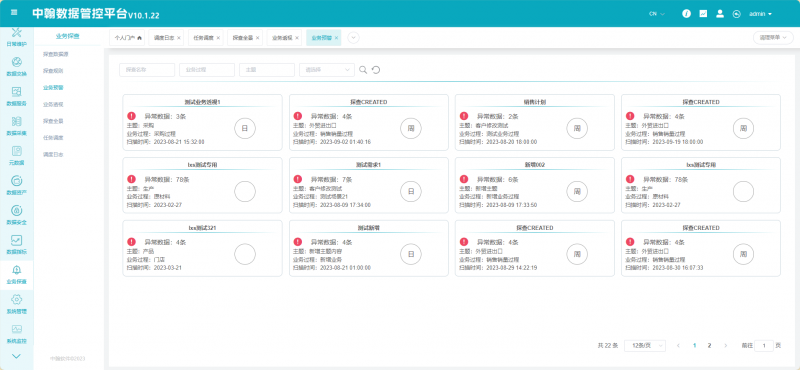
Task: Close the 探查全景 tab
Action: pos(258,38)
